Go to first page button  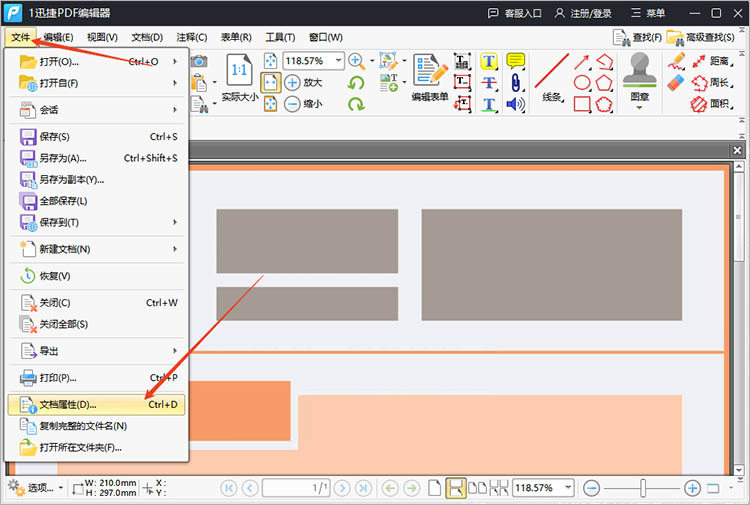click(229, 488)
